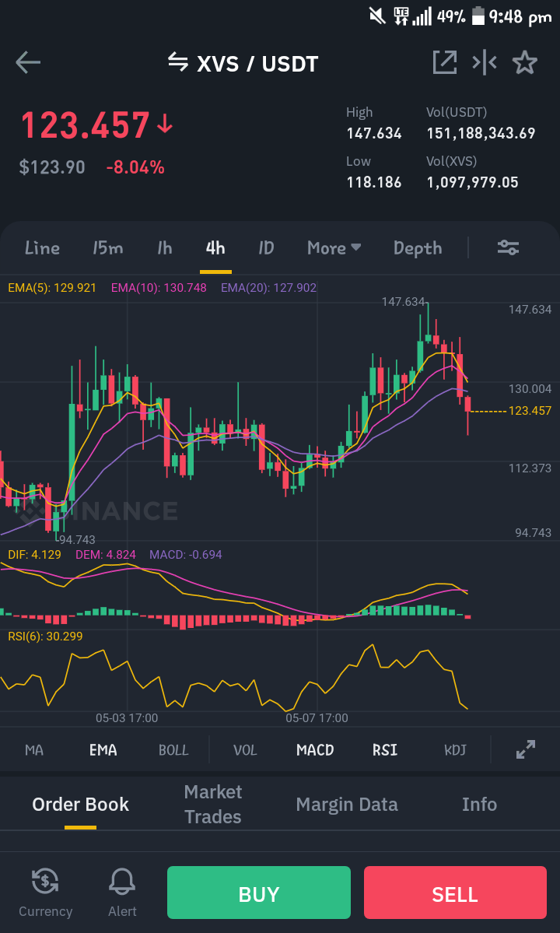Open the Market Trades tab

point(213,804)
